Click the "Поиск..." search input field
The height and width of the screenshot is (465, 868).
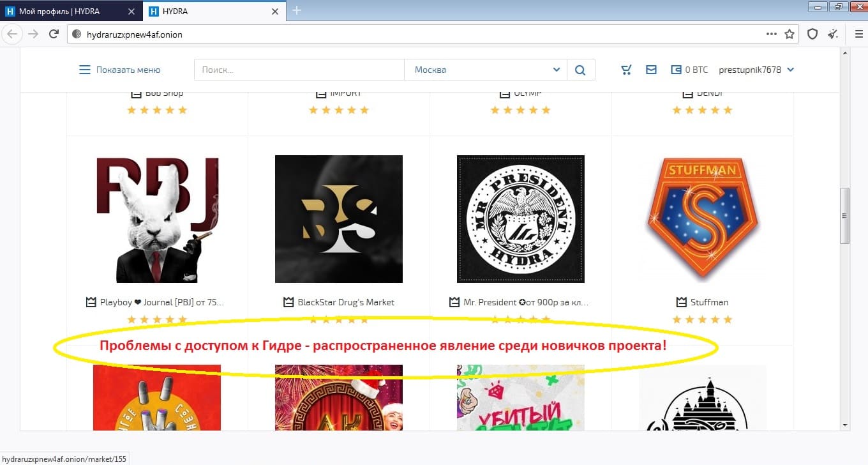tap(299, 70)
